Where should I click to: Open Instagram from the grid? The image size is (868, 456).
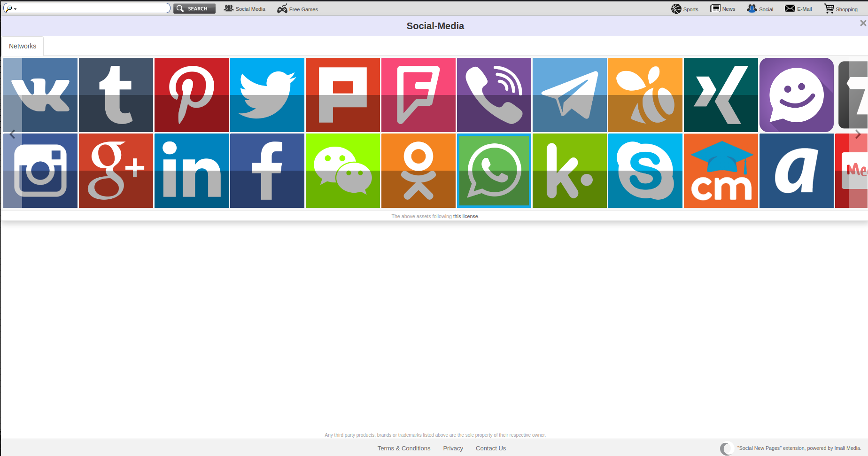coord(40,170)
